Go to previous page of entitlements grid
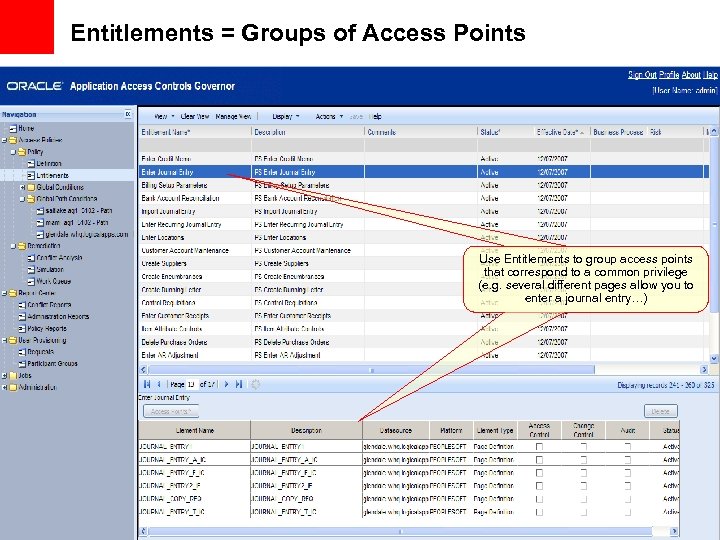The image size is (720, 540). pyautogui.click(x=159, y=384)
